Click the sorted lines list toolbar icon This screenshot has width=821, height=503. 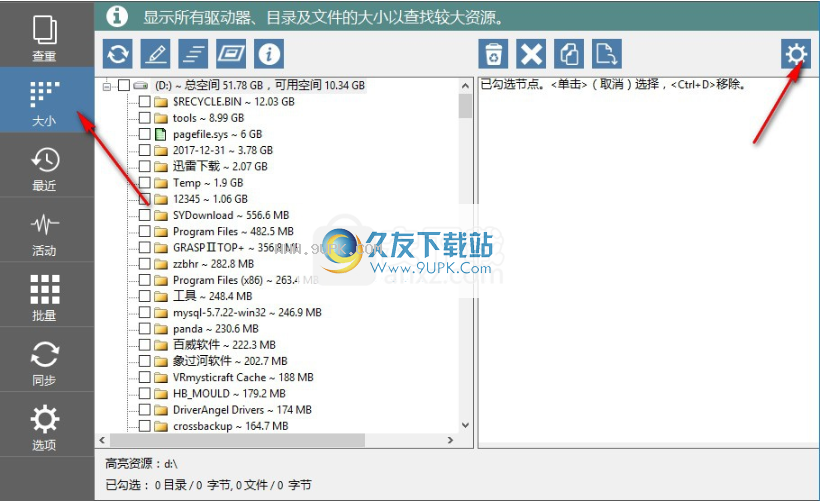click(x=193, y=54)
